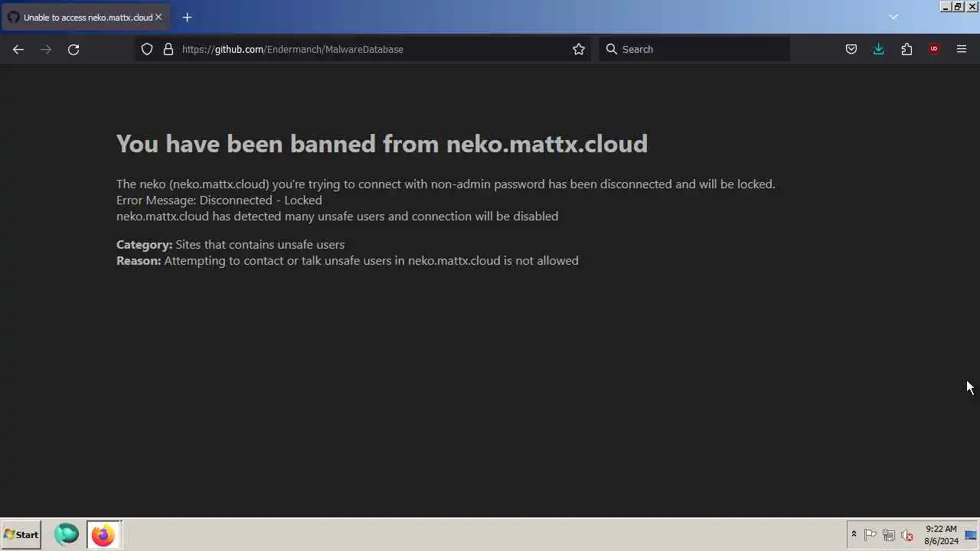Close the 'Unable to access neko.mattx.cloud' tab
Viewport: 980px width, 551px height.
158,17
